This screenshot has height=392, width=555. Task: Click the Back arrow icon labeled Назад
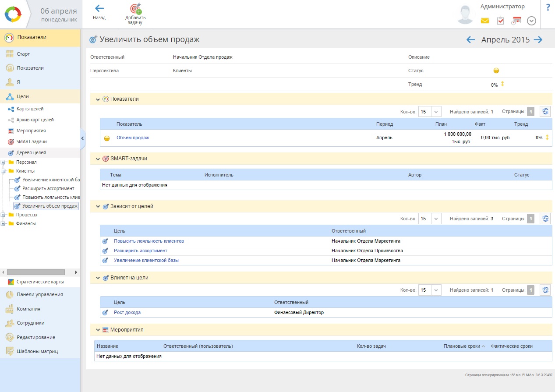pos(99,9)
